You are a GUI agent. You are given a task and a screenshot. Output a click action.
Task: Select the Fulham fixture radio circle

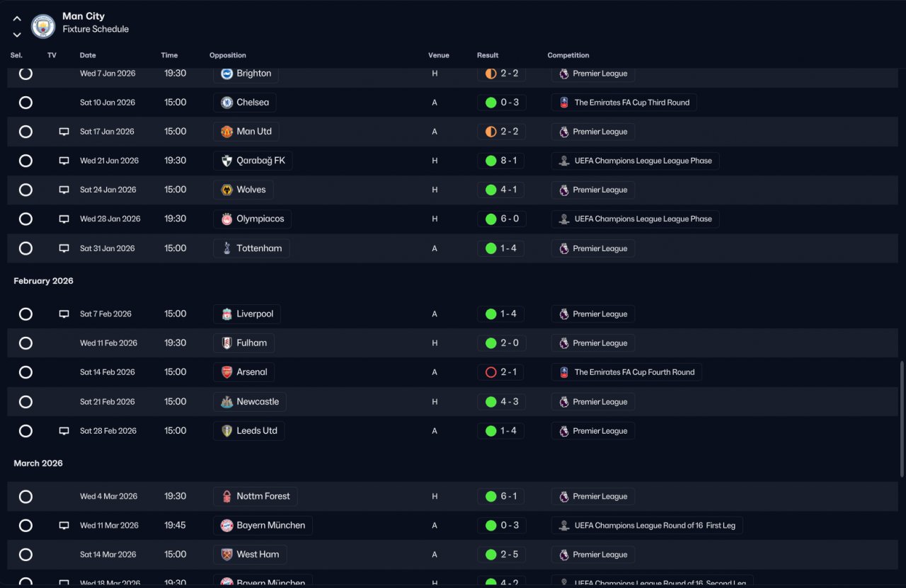pyautogui.click(x=25, y=343)
